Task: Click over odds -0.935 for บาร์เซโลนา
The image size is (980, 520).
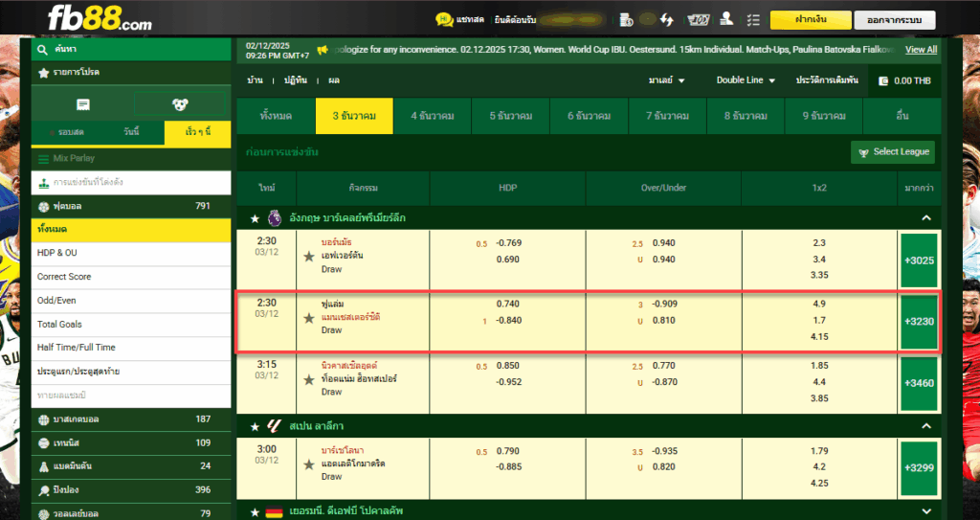Action: pos(664,451)
